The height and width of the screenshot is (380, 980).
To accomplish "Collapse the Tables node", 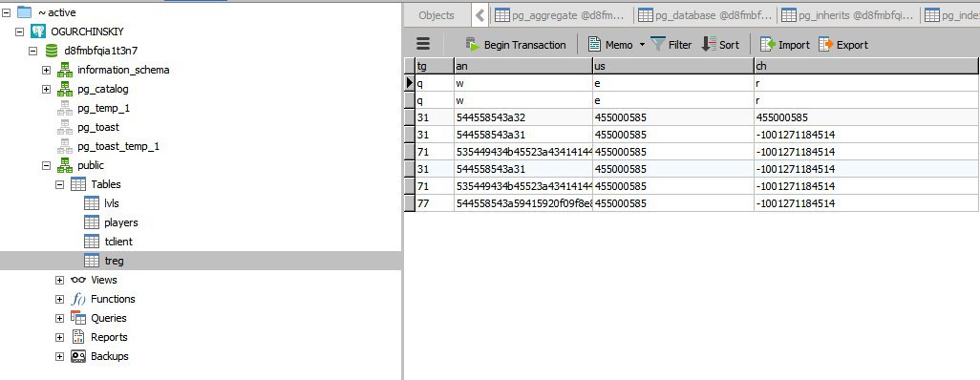I will 59,184.
